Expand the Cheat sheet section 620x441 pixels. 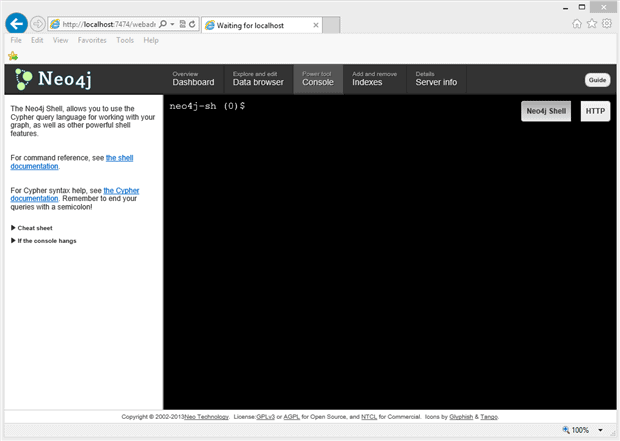tap(32, 228)
